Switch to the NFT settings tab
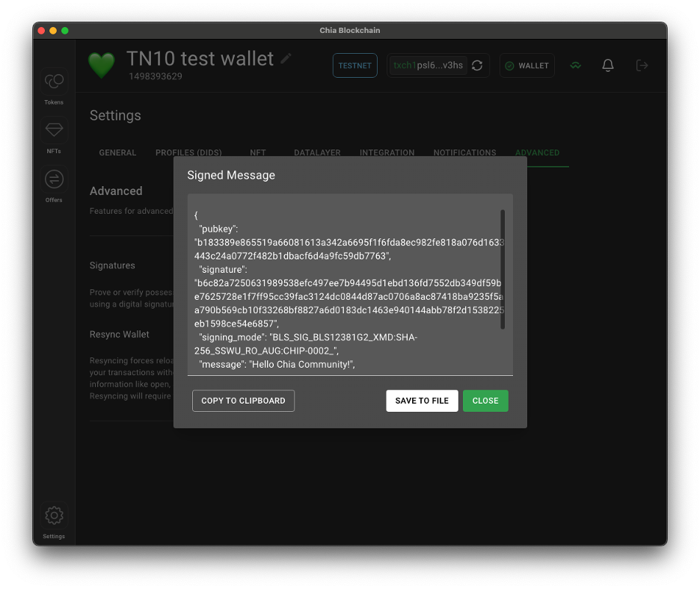 click(258, 152)
